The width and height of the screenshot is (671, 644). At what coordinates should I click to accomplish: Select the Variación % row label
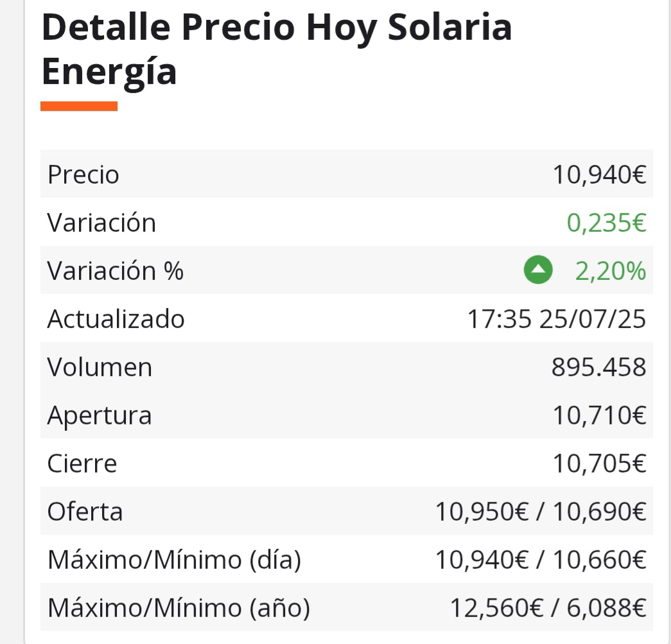click(115, 271)
